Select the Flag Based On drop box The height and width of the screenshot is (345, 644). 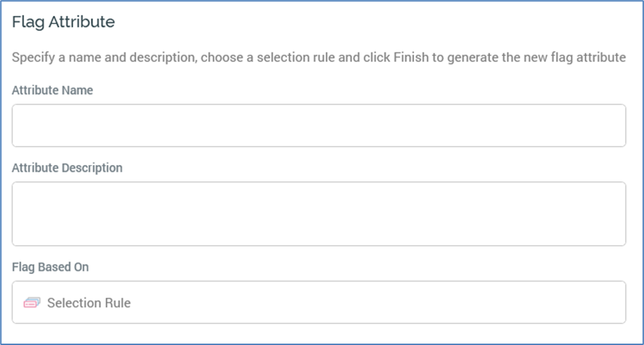click(318, 302)
